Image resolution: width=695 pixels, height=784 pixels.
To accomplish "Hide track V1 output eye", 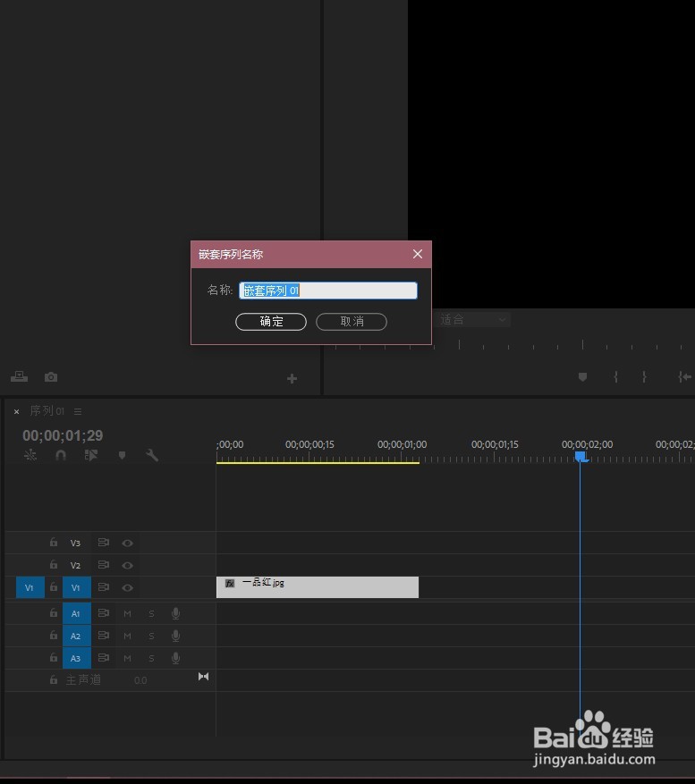I will coord(128,587).
